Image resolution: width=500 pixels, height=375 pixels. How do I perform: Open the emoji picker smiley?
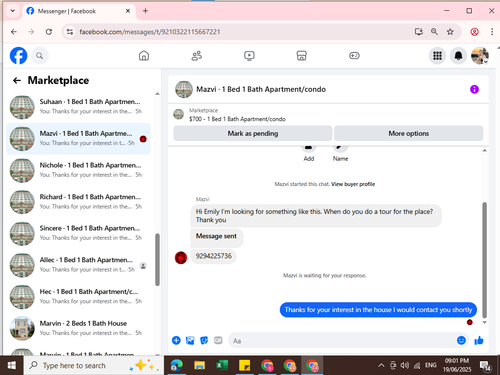(461, 340)
